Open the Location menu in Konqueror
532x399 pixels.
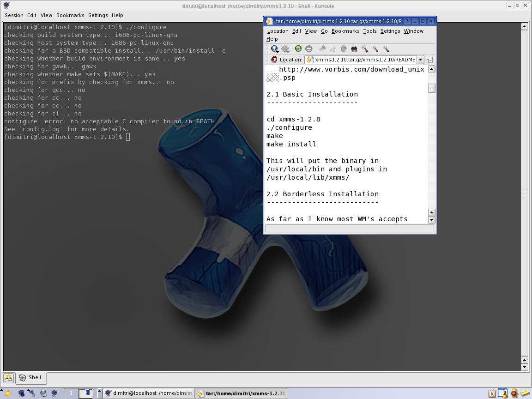pos(278,31)
